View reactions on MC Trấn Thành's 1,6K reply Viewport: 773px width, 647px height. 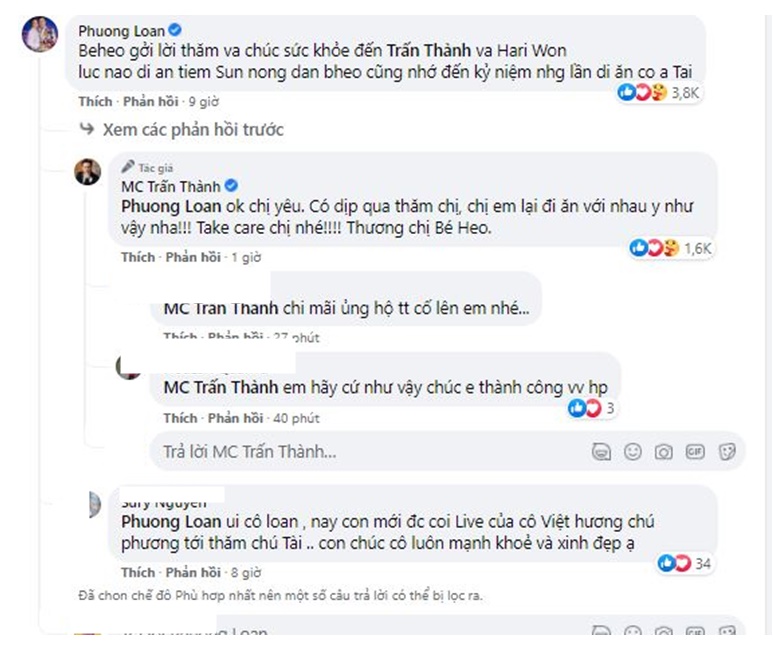pyautogui.click(x=668, y=248)
